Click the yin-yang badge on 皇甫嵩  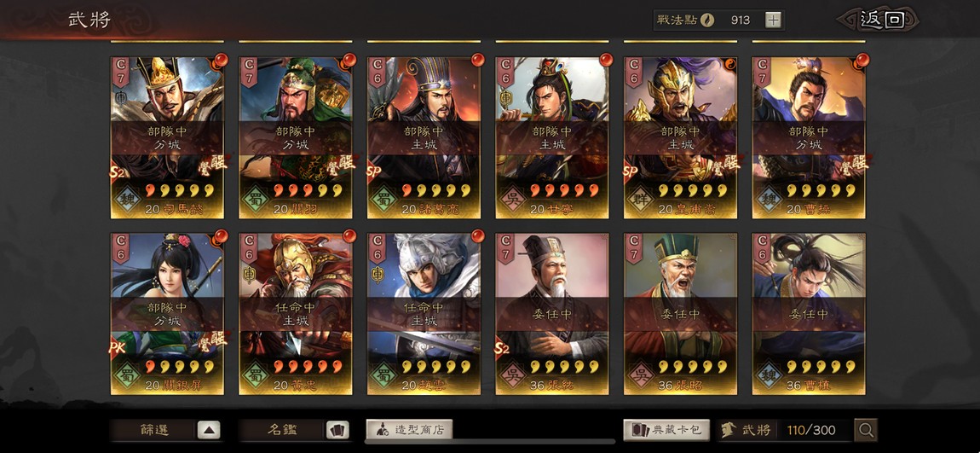click(x=730, y=64)
